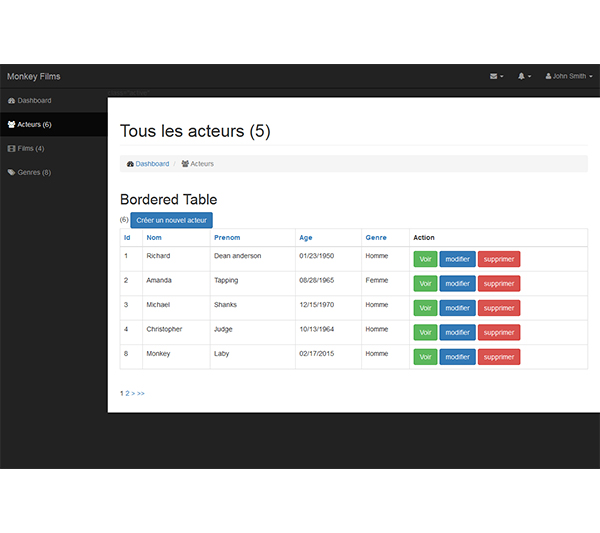
Task: Click the Monkey Films brand link
Action: tap(33, 76)
